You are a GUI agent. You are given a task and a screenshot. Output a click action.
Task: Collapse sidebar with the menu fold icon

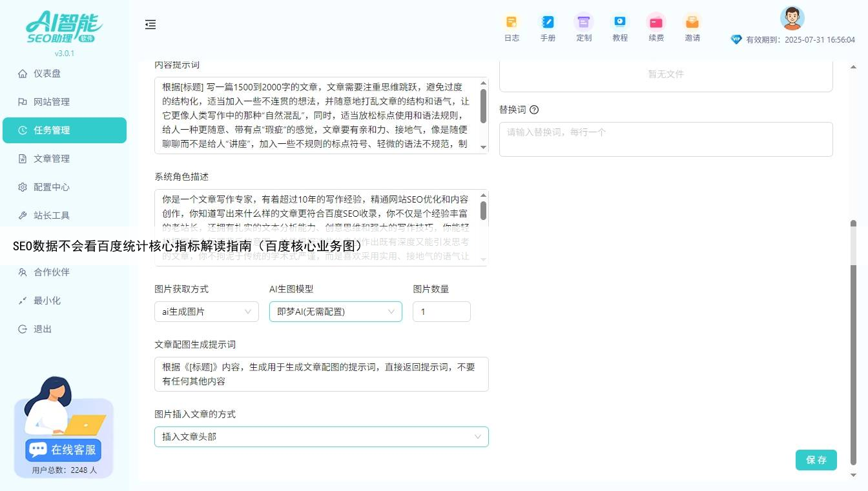point(150,25)
